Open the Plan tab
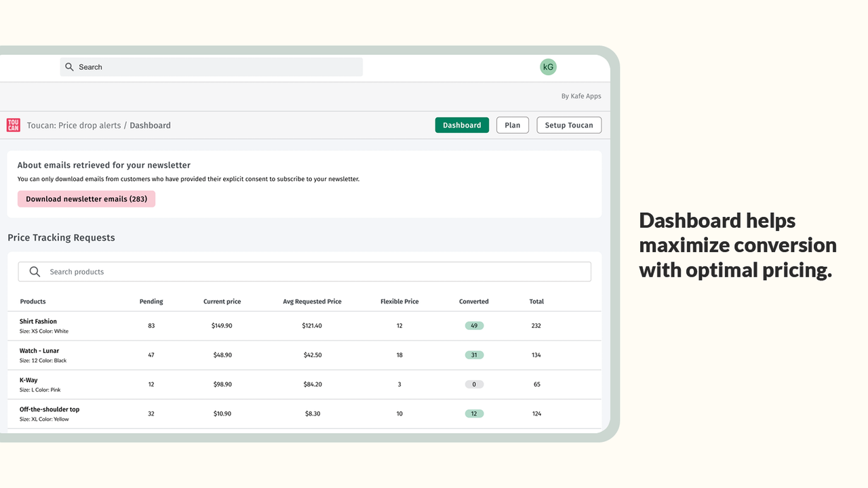The image size is (868, 488). pos(513,125)
